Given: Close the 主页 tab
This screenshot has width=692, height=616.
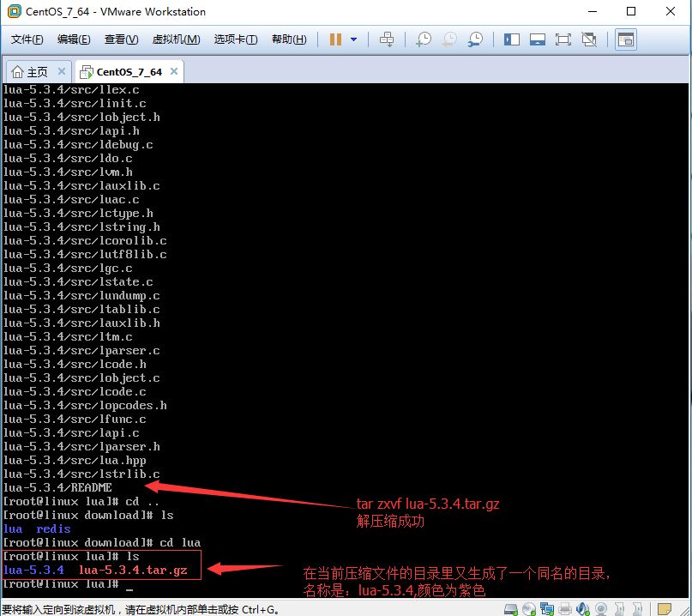Looking at the screenshot, I should (x=62, y=71).
